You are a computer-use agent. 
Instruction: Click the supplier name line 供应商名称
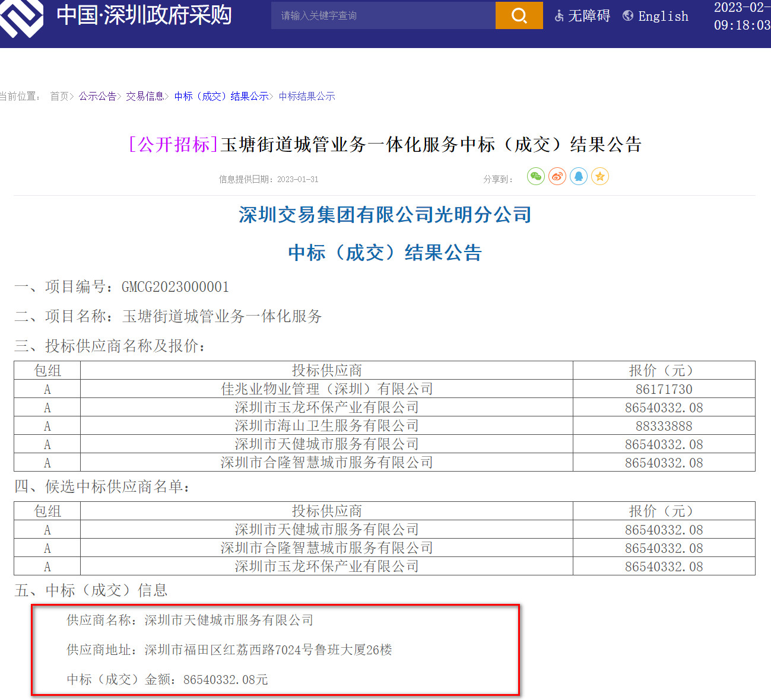190,621
